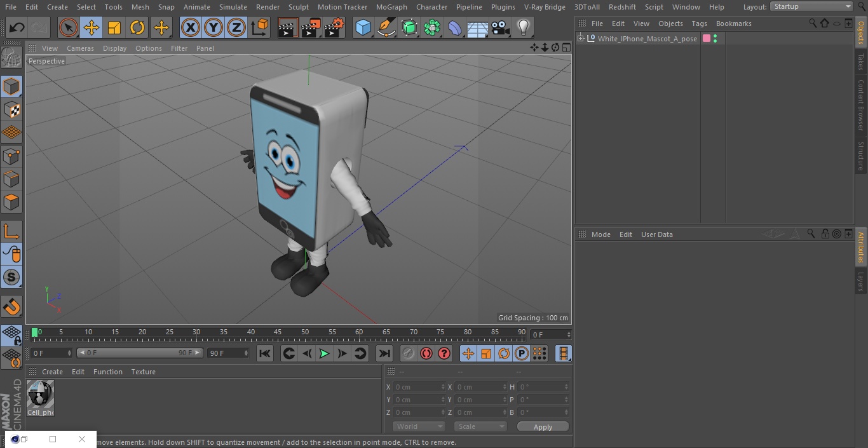The width and height of the screenshot is (868, 448).
Task: Open material manager Texture menu
Action: coord(143,372)
